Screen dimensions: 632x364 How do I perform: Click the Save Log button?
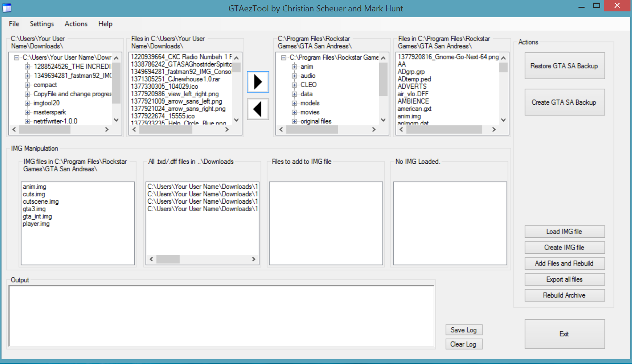[x=464, y=330]
